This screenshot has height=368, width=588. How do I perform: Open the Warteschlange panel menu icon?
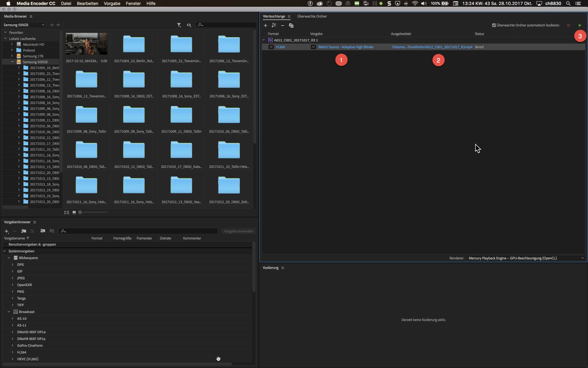point(289,17)
